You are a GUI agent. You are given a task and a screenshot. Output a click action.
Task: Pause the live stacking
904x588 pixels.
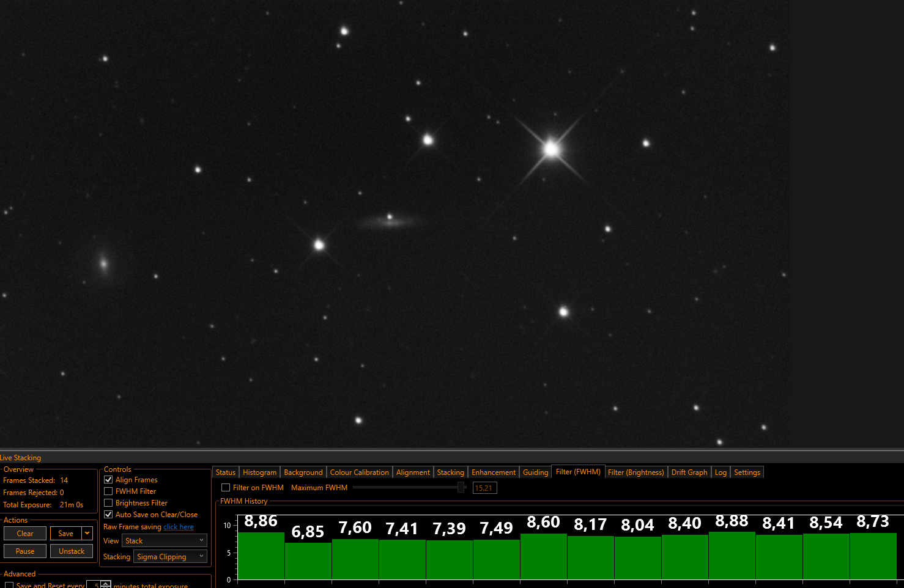click(x=25, y=551)
